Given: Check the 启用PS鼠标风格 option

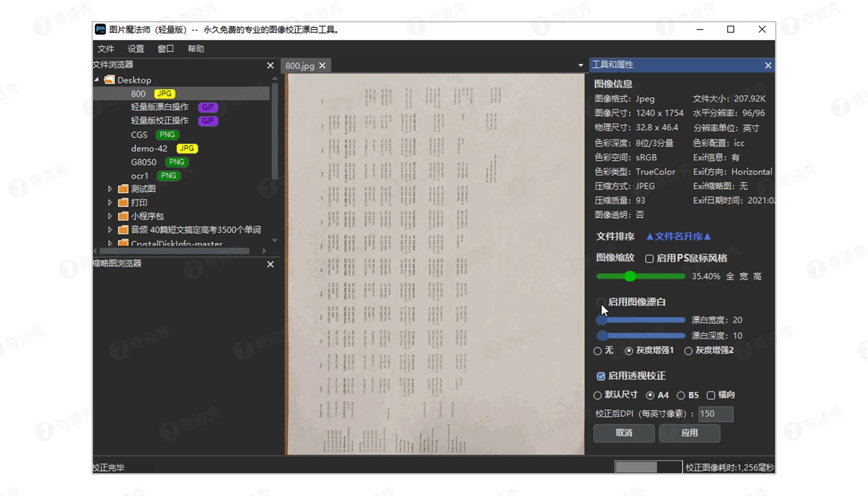Looking at the screenshot, I should pyautogui.click(x=649, y=258).
